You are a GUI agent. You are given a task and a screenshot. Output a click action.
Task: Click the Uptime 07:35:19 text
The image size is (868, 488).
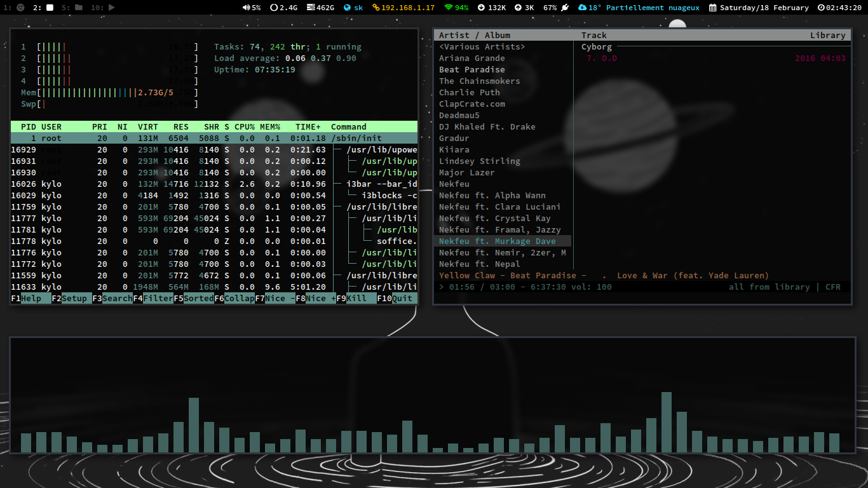255,69
